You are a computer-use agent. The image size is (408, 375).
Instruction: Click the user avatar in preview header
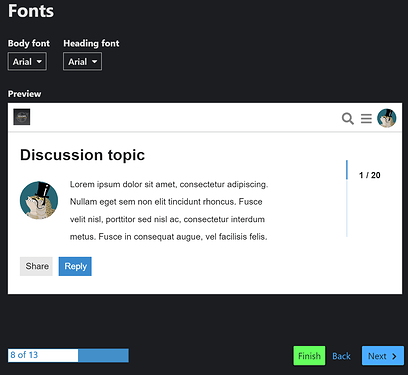tap(387, 118)
